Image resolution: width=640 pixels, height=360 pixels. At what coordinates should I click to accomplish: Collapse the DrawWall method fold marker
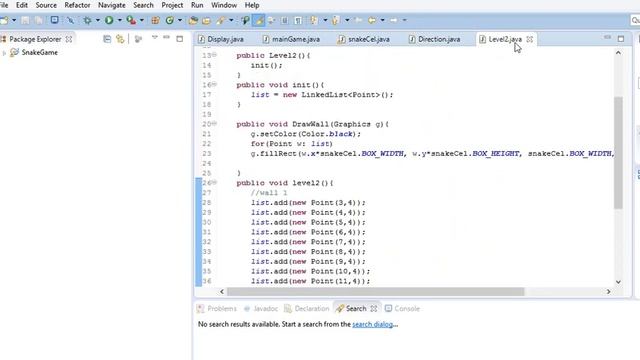click(x=214, y=124)
